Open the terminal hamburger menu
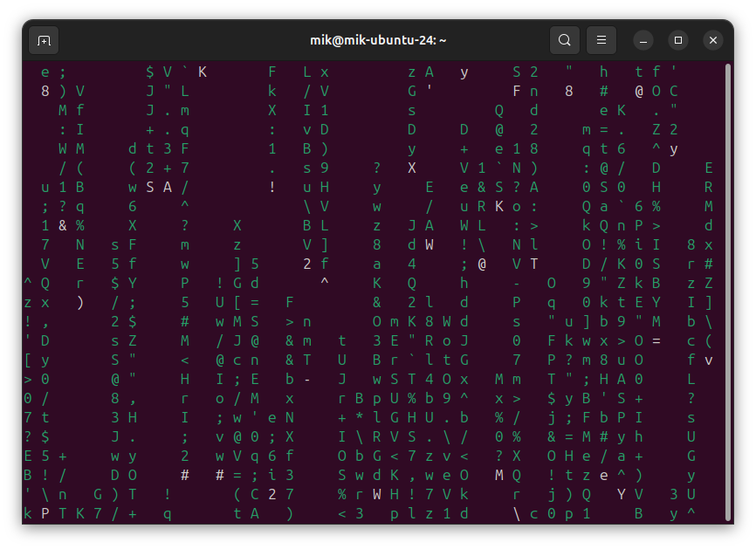The height and width of the screenshot is (549, 756). [x=601, y=40]
